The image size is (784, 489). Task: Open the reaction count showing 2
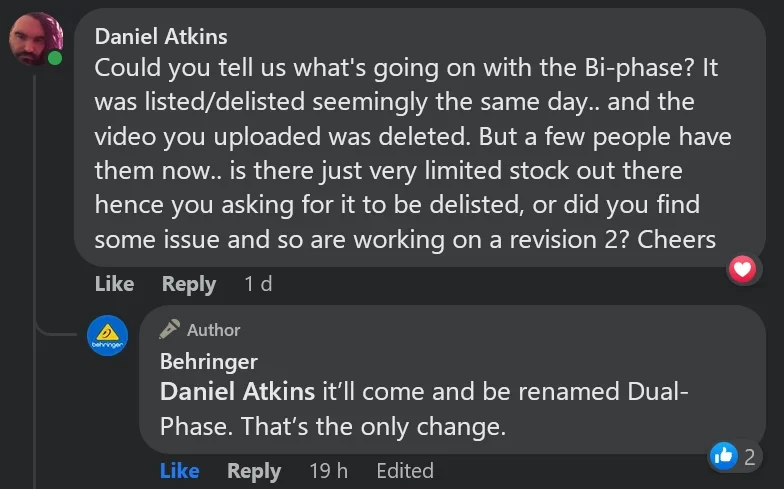[749, 457]
